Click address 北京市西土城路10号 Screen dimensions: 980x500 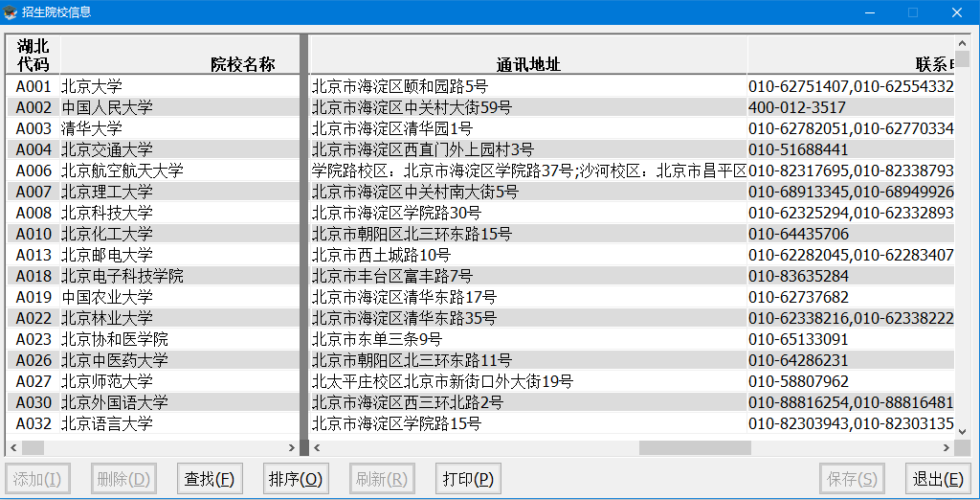pos(528,256)
